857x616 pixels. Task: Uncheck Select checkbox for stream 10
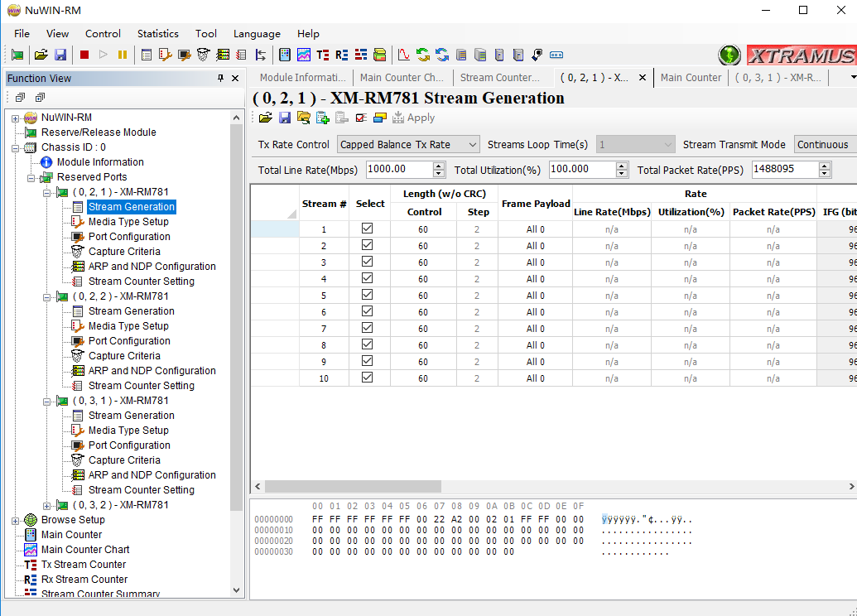(368, 378)
